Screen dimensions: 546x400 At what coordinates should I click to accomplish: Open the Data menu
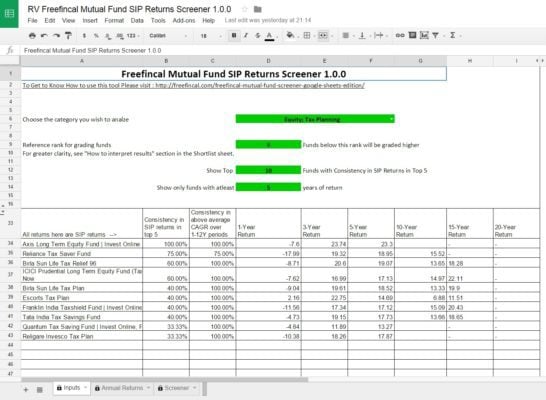pos(137,21)
